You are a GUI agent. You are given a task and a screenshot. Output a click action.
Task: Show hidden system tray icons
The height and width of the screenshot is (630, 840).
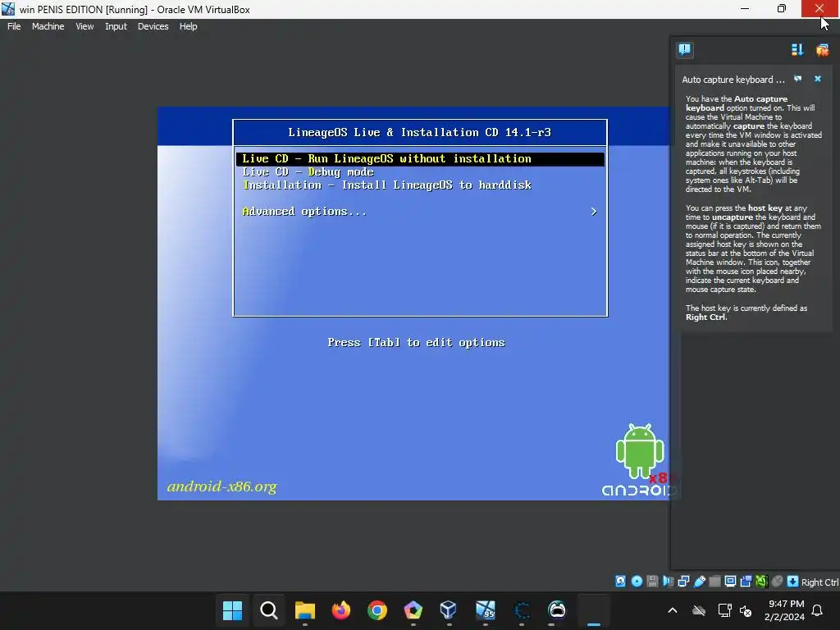point(673,610)
